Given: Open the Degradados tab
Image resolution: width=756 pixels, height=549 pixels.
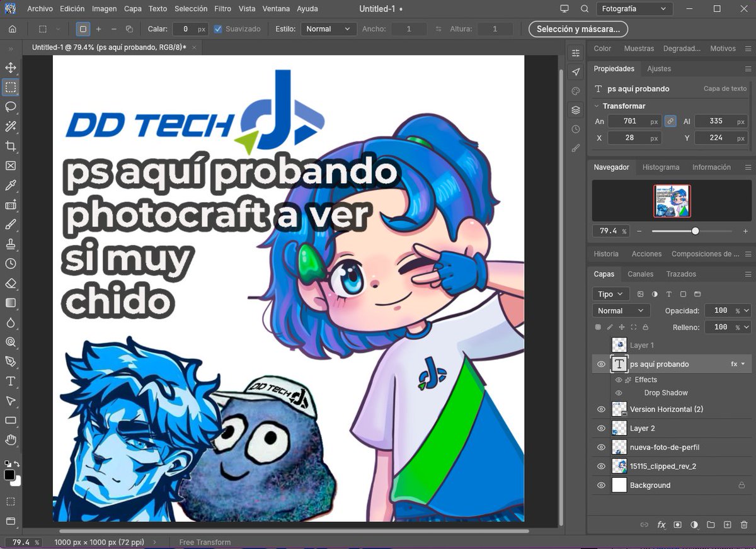Looking at the screenshot, I should (x=682, y=48).
